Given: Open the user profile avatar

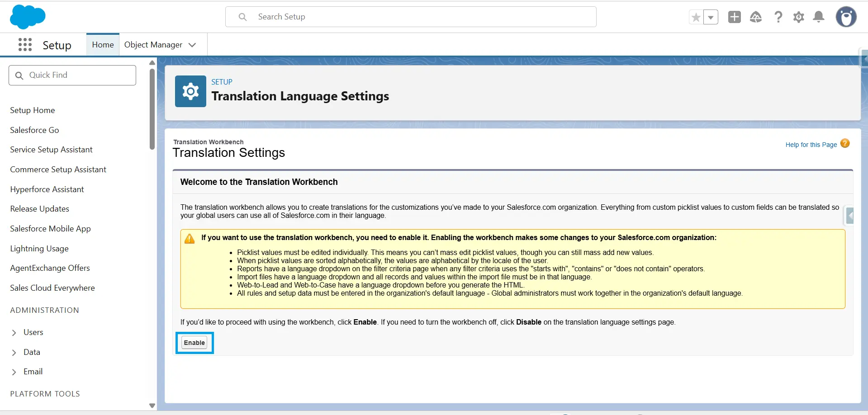Looking at the screenshot, I should click(846, 17).
